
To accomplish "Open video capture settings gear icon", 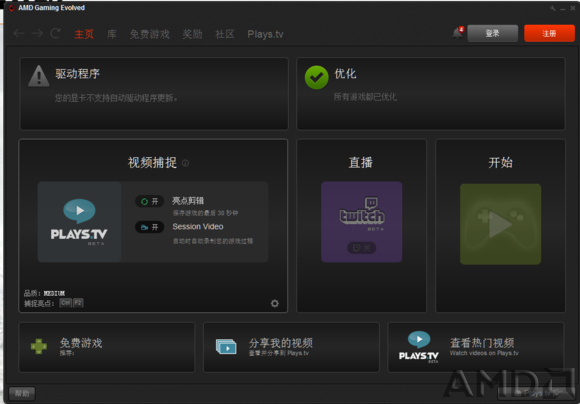I will (274, 303).
